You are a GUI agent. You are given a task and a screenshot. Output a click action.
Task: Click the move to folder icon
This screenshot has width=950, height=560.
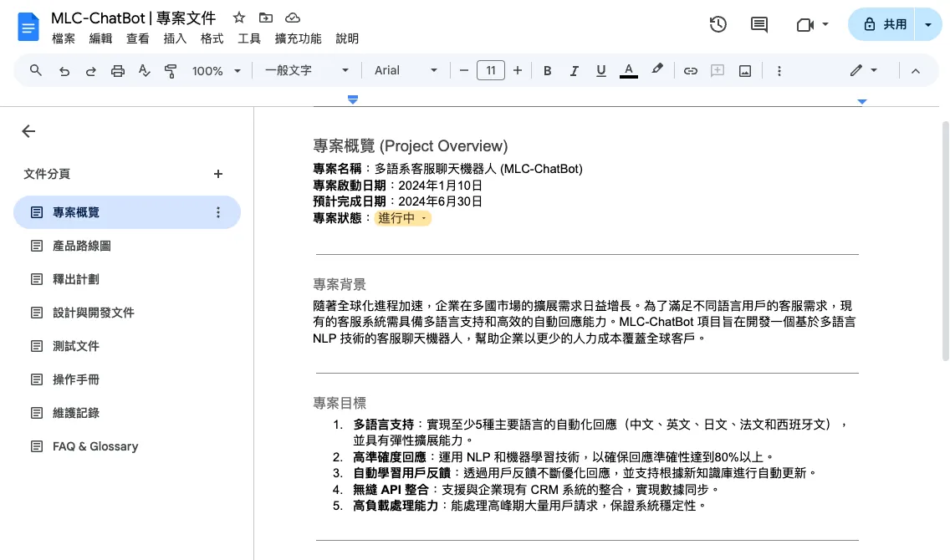[x=265, y=18]
